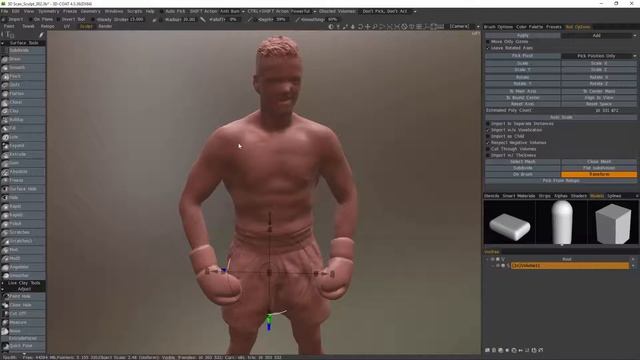The image size is (640, 360).
Task: Select the capsule model thumbnail
Action: [x=561, y=222]
